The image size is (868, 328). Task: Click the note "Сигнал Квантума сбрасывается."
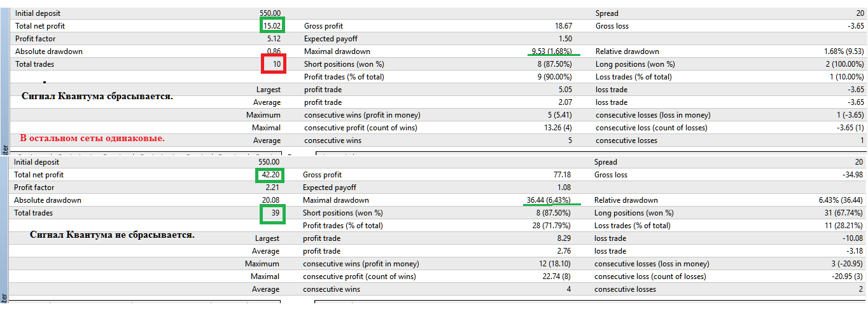click(x=97, y=97)
